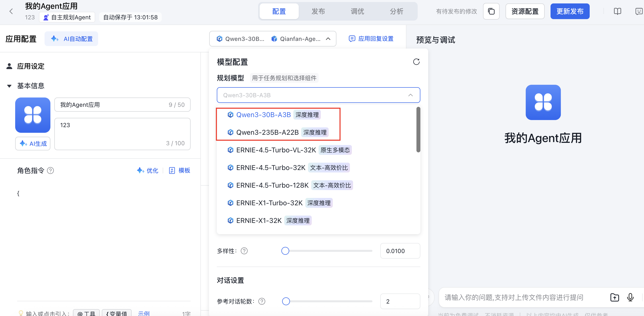Click the help icon next to 角色指令
The width and height of the screenshot is (644, 316).
pyautogui.click(x=50, y=170)
